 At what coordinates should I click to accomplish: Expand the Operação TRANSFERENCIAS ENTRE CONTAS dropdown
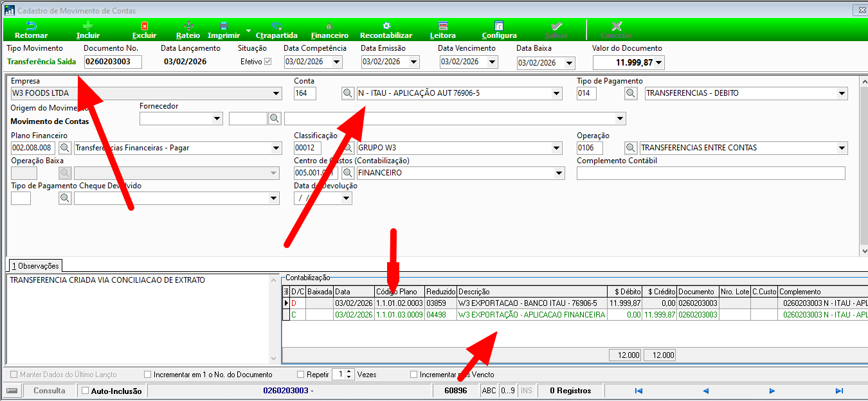pyautogui.click(x=842, y=148)
